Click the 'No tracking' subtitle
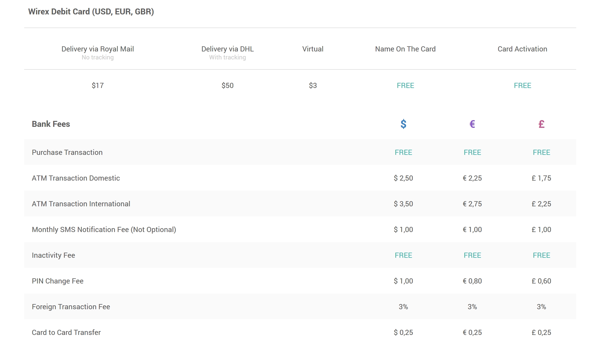 (x=98, y=57)
